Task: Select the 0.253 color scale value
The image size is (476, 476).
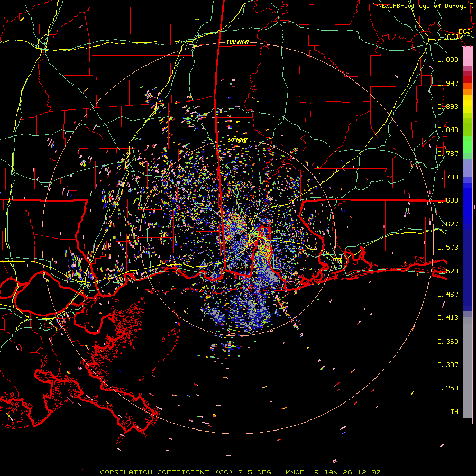Action: coord(448,388)
